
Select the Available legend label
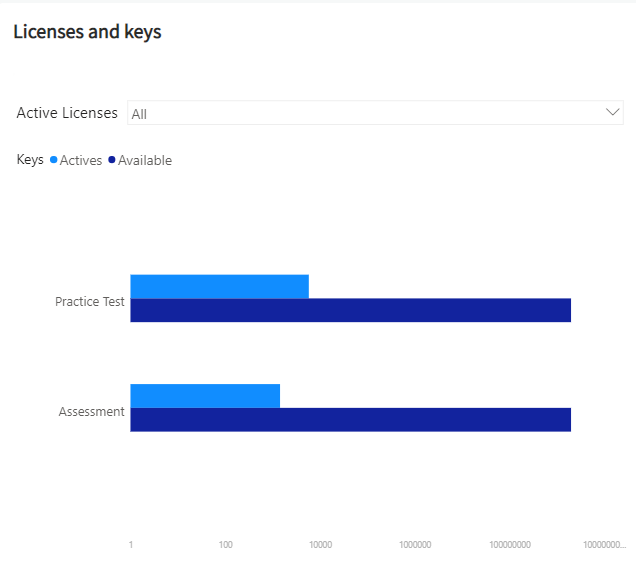145,160
